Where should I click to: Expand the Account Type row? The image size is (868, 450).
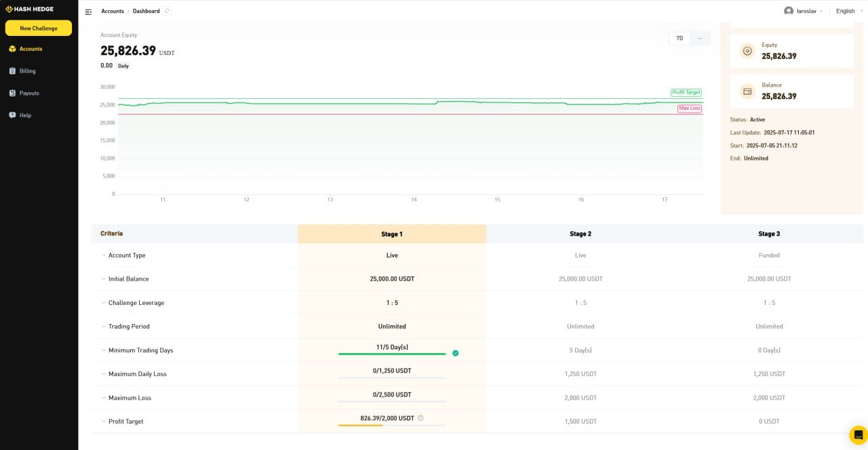click(104, 255)
